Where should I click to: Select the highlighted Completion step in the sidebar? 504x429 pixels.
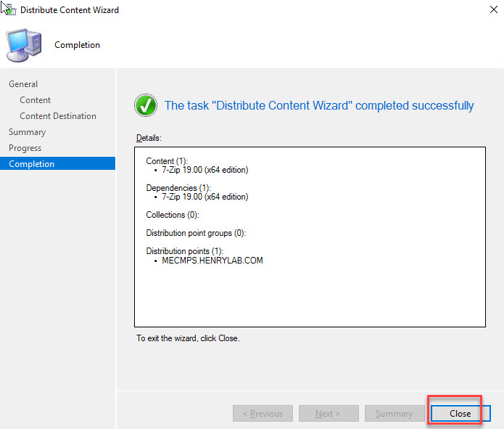(31, 164)
